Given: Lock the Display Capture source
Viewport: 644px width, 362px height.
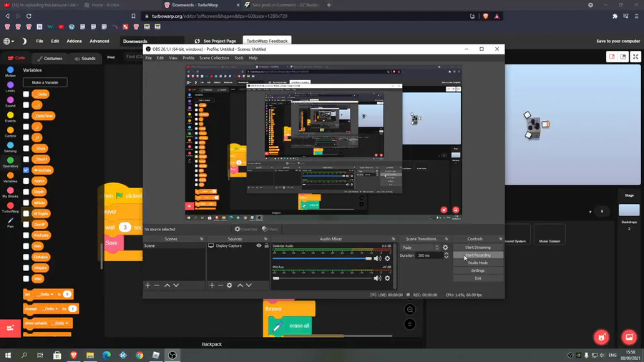Looking at the screenshot, I should click(267, 245).
